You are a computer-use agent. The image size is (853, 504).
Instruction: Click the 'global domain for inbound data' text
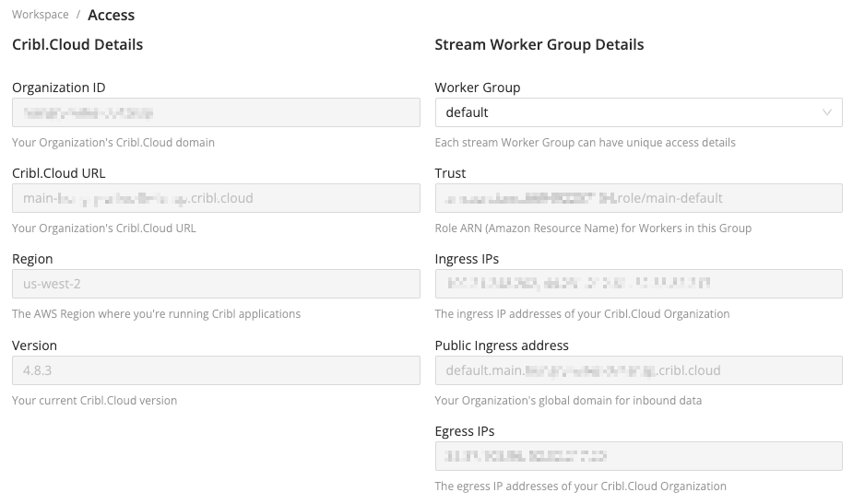click(568, 401)
